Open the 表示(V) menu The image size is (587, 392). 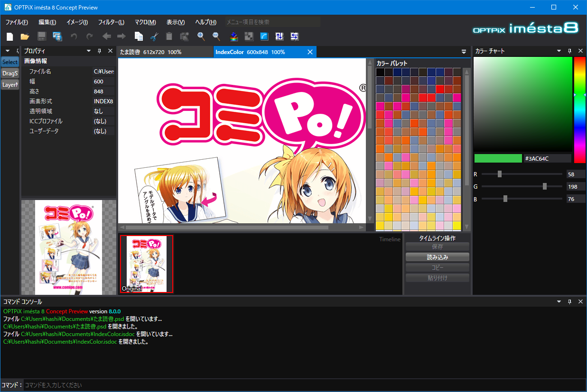[176, 22]
